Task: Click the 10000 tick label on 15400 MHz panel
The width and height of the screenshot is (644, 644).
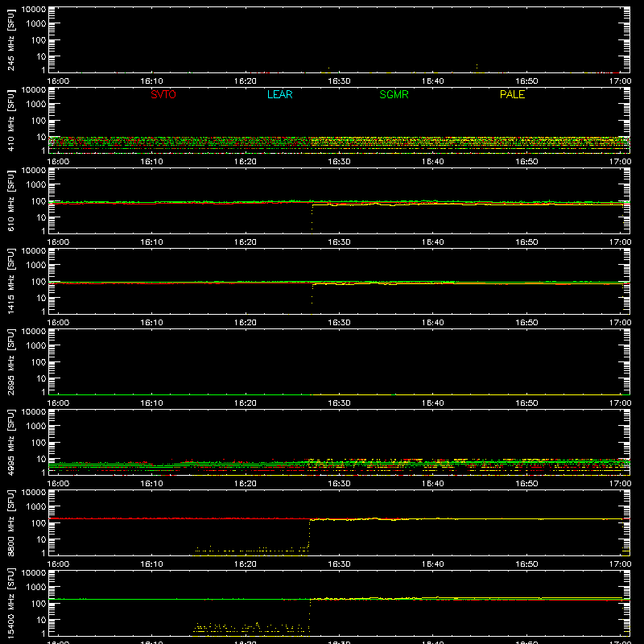Action: [34, 572]
